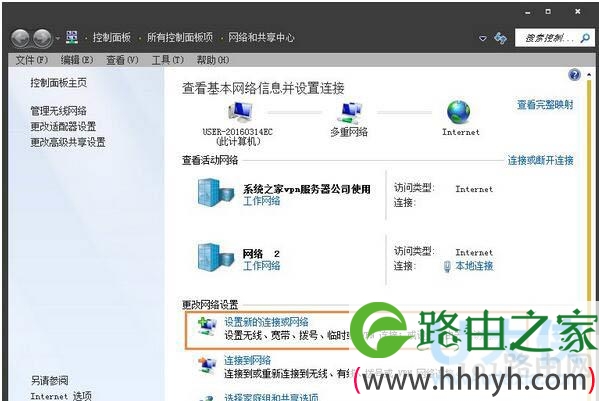Open the help question mark icon

(574, 75)
